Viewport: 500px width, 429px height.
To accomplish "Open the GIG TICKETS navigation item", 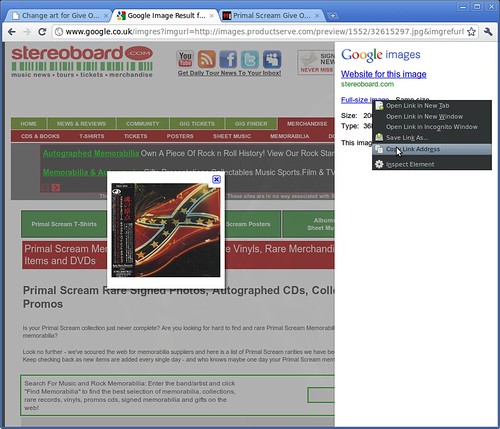I will 197,124.
